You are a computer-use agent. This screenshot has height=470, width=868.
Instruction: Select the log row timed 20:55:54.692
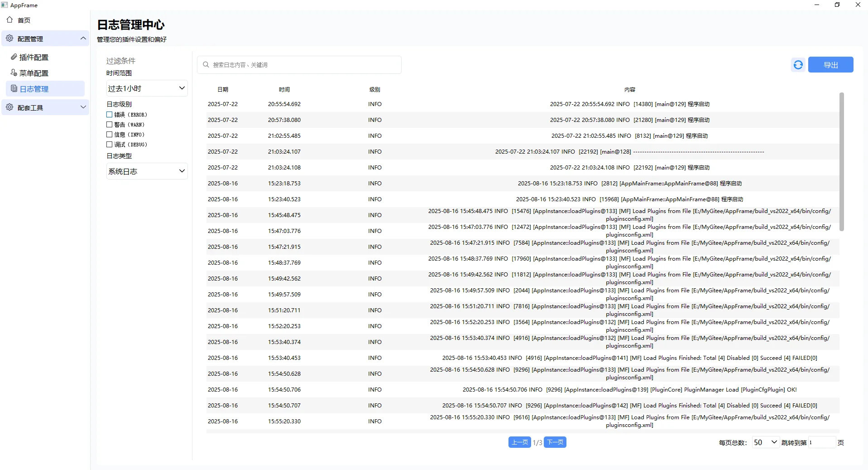click(523, 104)
